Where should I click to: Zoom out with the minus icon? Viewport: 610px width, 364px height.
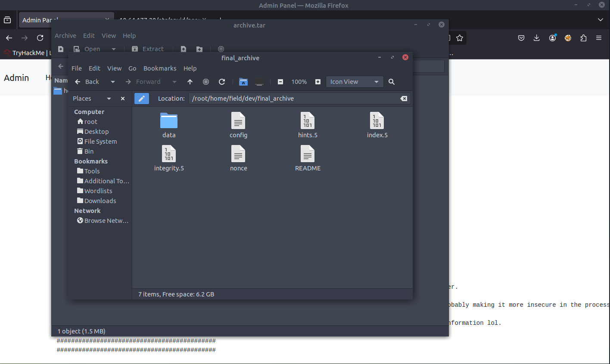click(280, 82)
